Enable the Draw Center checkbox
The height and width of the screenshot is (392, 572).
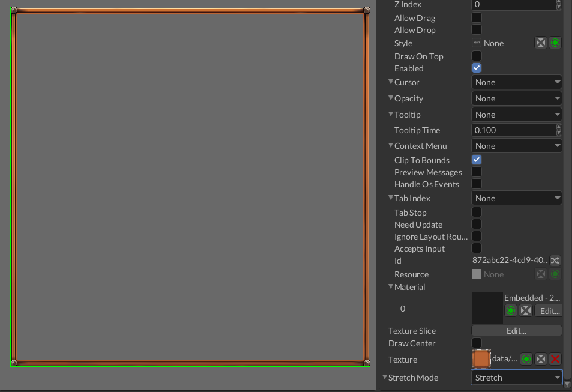[477, 343]
